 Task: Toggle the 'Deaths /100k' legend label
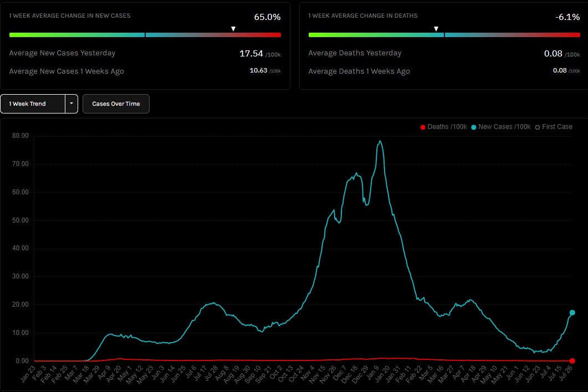448,127
